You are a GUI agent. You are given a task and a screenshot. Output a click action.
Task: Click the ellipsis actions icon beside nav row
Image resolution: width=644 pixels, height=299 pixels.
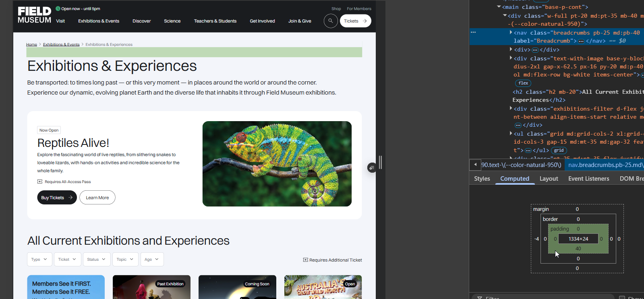tap(473, 32)
